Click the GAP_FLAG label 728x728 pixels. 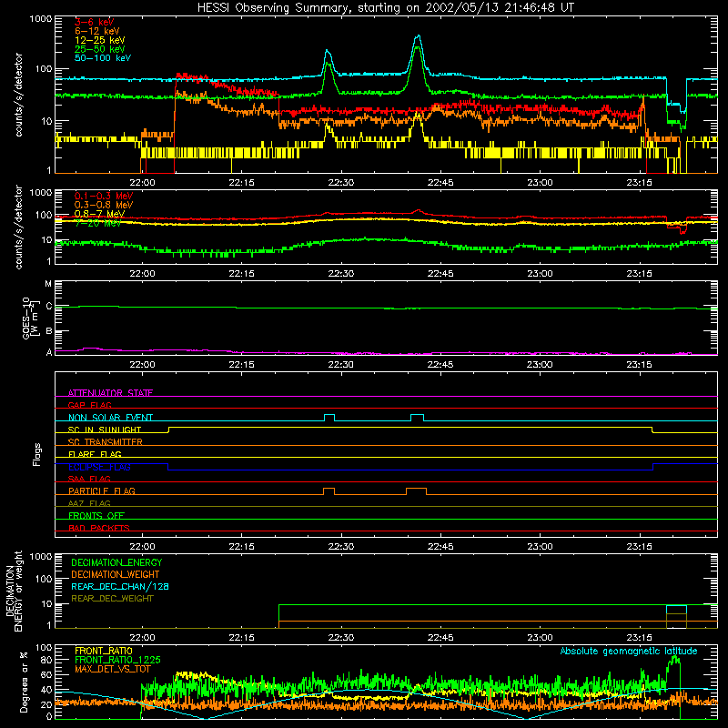click(x=89, y=405)
